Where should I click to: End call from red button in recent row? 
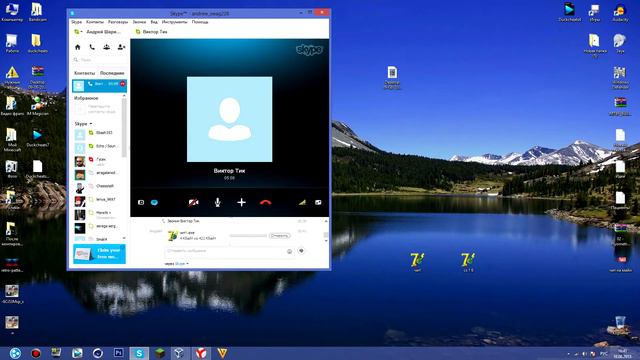tap(122, 84)
